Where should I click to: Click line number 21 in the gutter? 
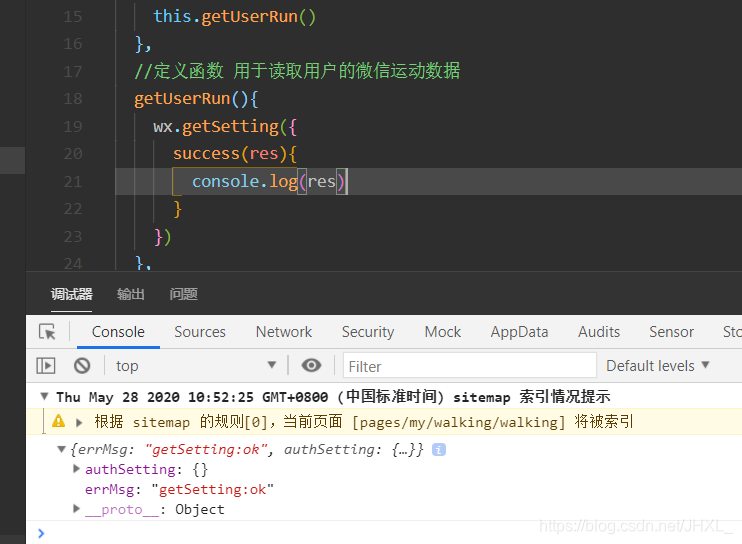(73, 181)
